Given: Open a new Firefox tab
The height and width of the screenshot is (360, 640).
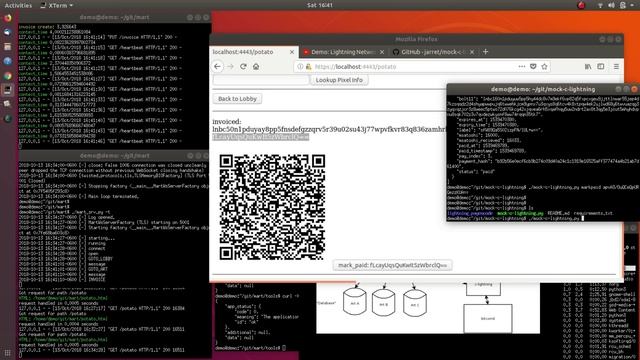Looking at the screenshot, I should [485, 52].
